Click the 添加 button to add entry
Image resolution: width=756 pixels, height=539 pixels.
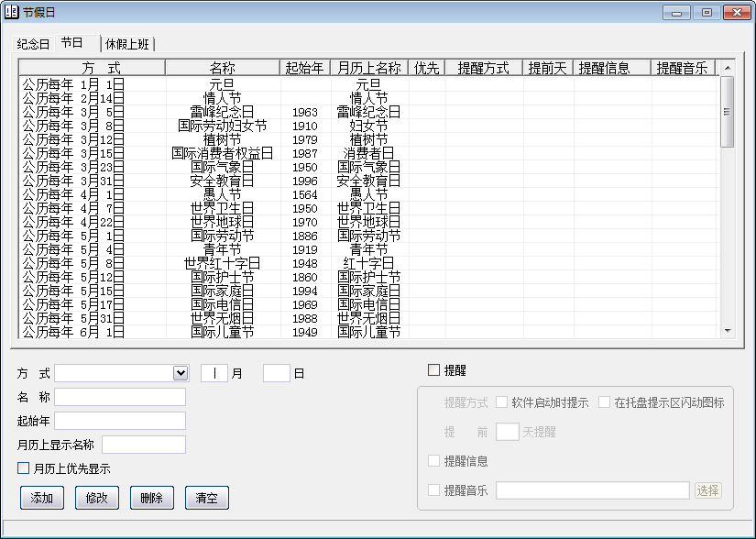click(41, 498)
